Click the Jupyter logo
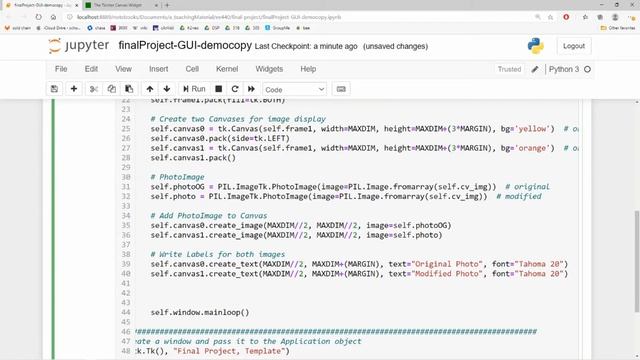 point(79,45)
